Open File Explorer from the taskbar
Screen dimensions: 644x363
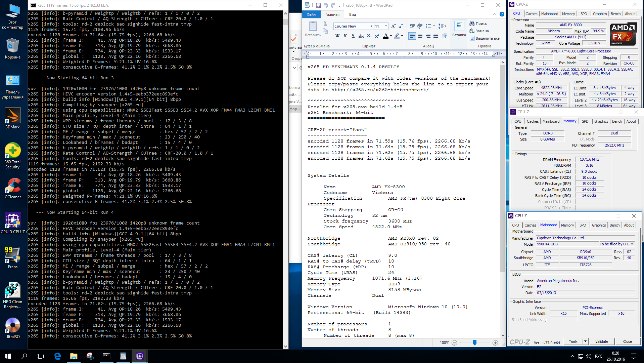click(74, 356)
